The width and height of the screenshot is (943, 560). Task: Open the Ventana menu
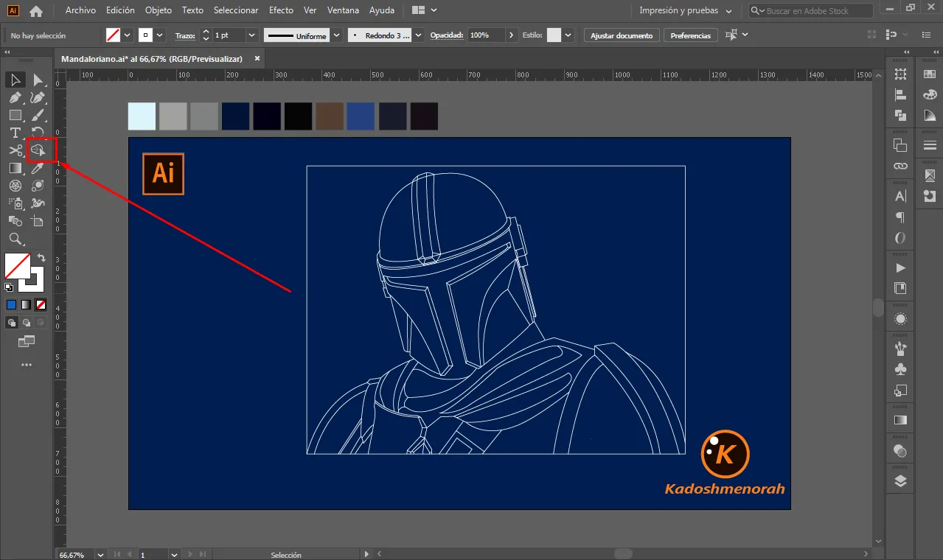(x=344, y=11)
